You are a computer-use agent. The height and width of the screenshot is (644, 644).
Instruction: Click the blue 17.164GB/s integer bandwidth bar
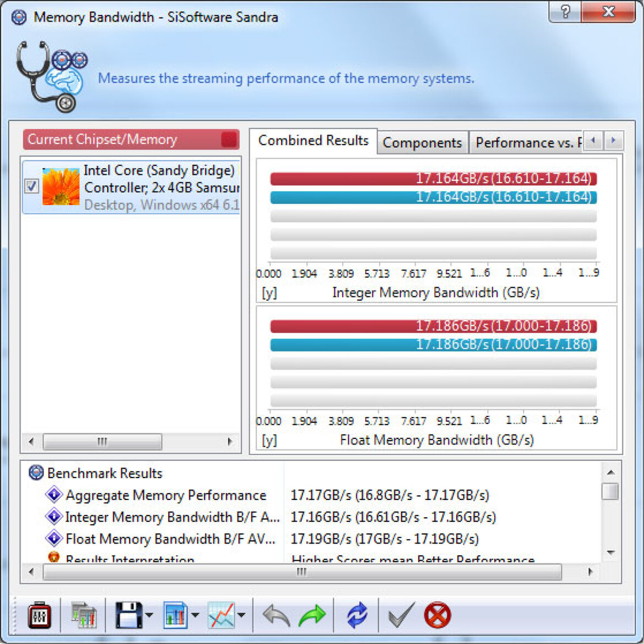click(433, 198)
